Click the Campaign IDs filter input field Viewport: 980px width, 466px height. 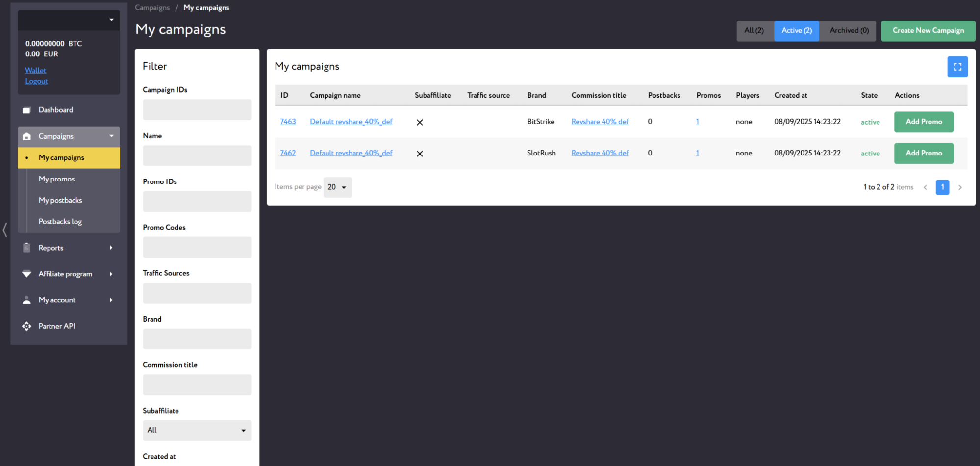click(197, 110)
